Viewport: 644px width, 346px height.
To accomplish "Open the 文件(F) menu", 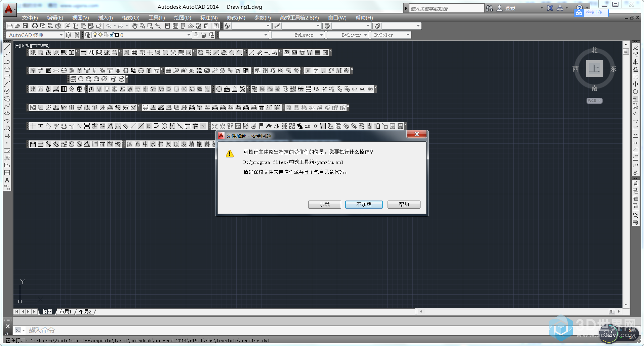I will 30,18.
